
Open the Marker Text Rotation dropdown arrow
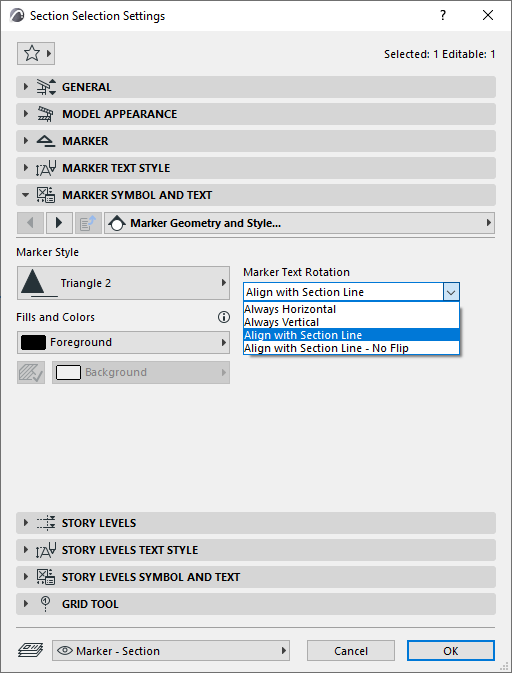pyautogui.click(x=451, y=292)
